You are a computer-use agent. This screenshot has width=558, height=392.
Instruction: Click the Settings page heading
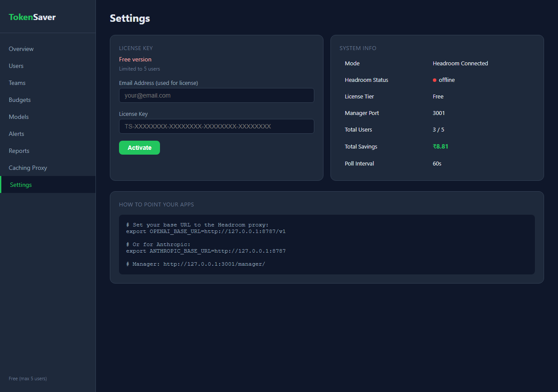point(130,18)
